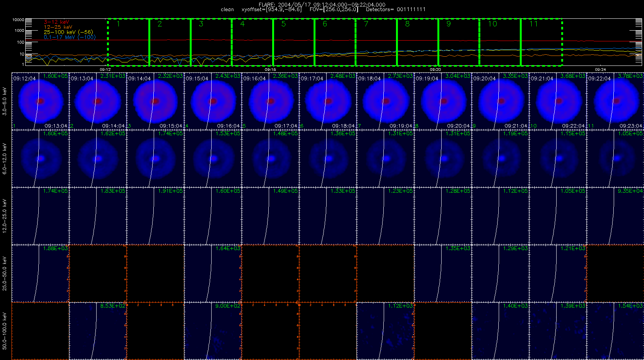Open the 6.0-12.0 keV image labeled 1.19E+05

click(500, 159)
